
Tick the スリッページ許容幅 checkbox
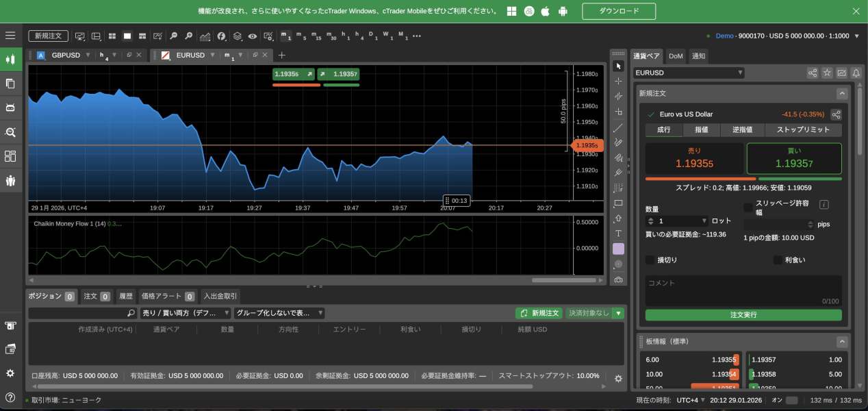pyautogui.click(x=748, y=208)
